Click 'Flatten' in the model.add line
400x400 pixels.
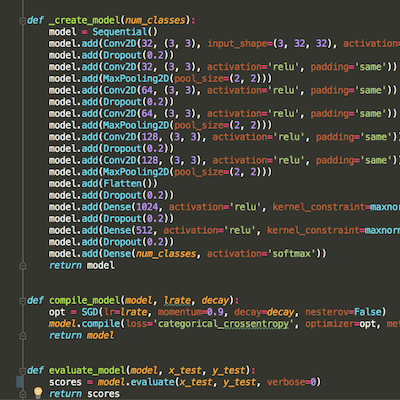pyautogui.click(x=122, y=184)
